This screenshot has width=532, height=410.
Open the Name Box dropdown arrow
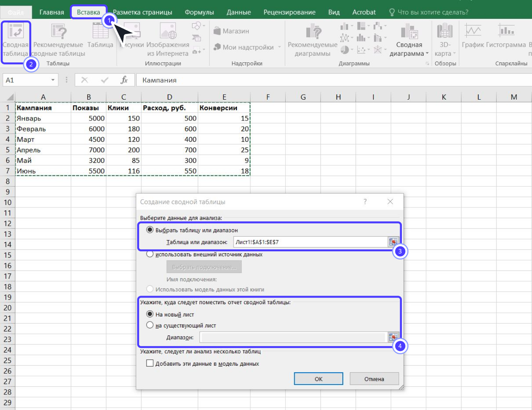(53, 80)
